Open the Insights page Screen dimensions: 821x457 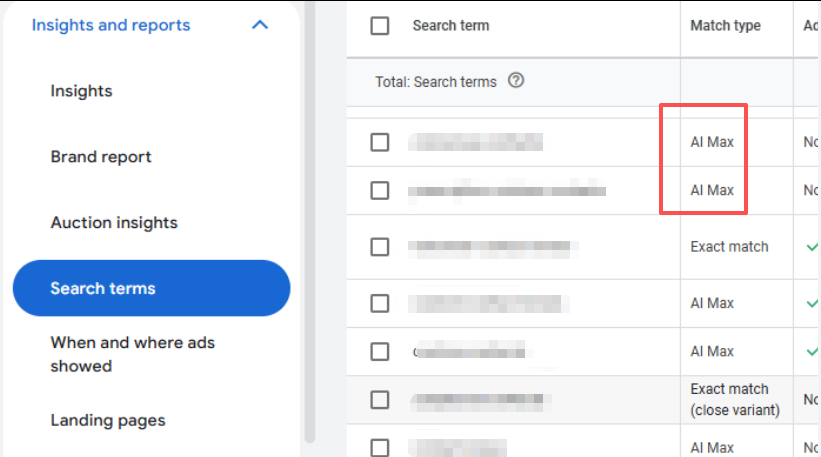pos(81,91)
